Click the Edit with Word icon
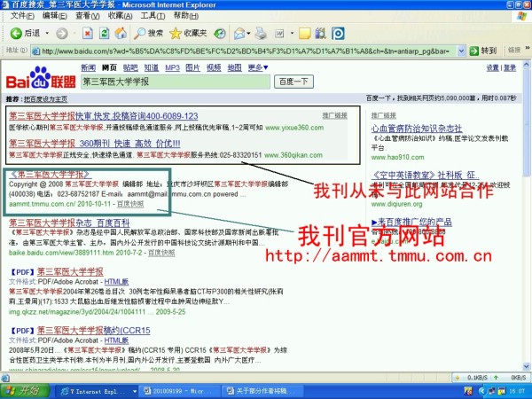The image size is (532, 399). [279, 34]
